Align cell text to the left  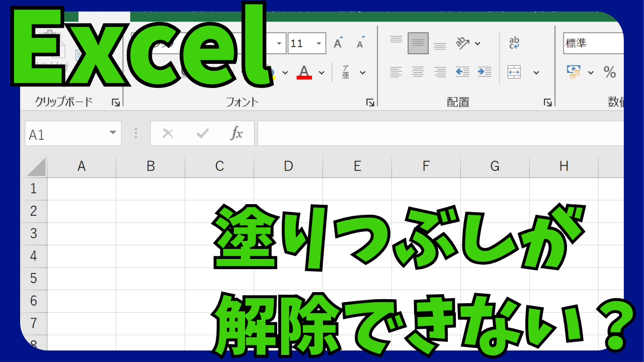coord(396,72)
